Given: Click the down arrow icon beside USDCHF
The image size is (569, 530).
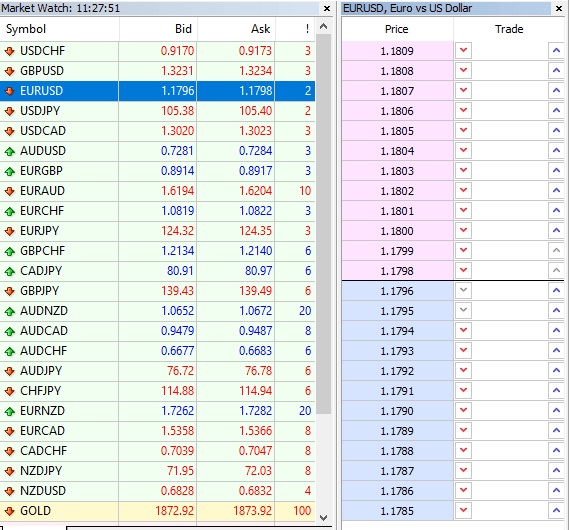Looking at the screenshot, I should (10, 51).
